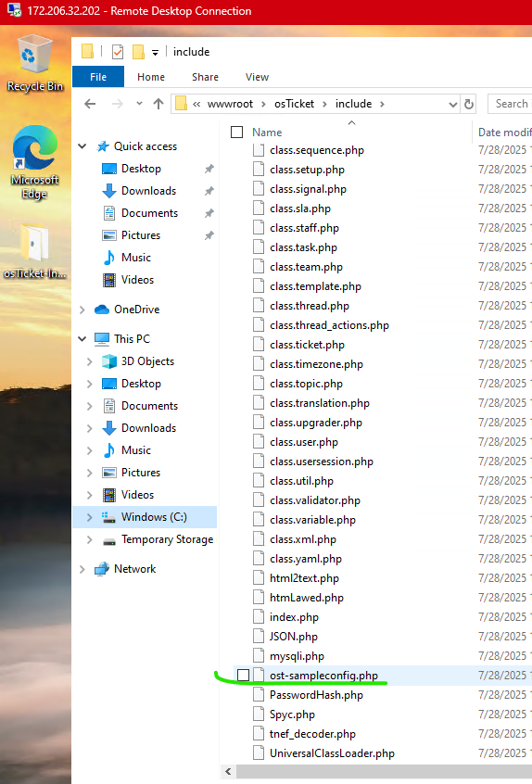Go up one folder level
Viewport: 532px width, 784px height.
(x=158, y=104)
